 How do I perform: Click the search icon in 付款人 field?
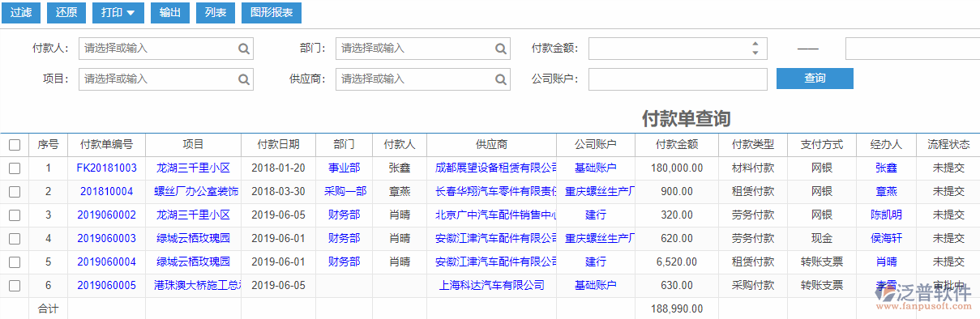(243, 49)
